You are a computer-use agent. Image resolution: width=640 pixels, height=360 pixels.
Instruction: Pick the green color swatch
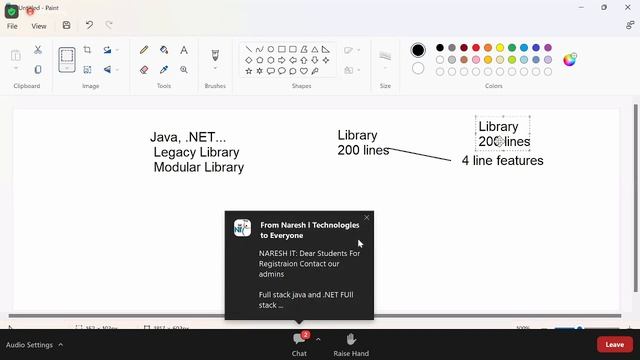coord(512,48)
